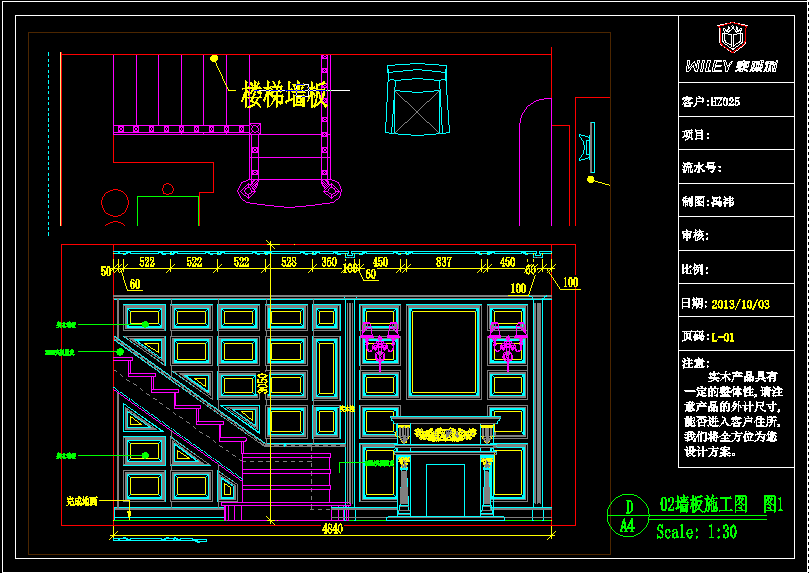
Task: Select the wall-mounted TV symbol at right
Action: tap(587, 150)
